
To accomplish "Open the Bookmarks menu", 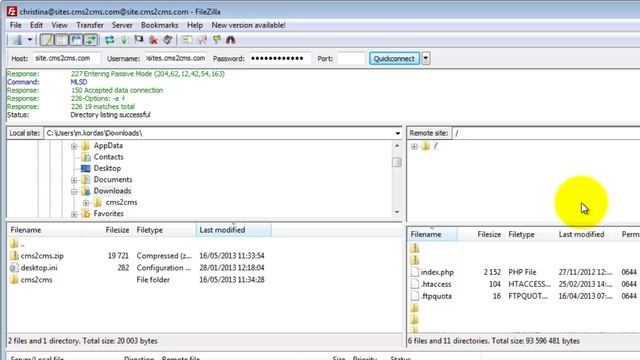I will click(x=160, y=25).
